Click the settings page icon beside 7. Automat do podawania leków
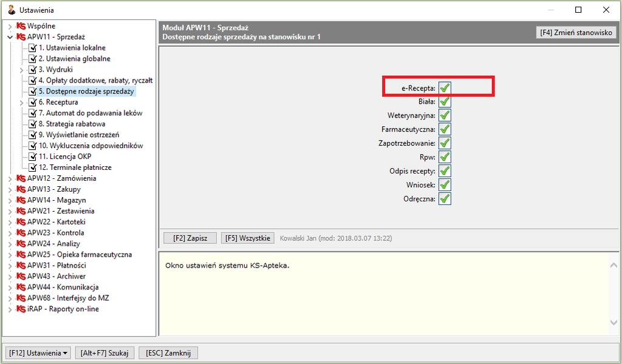Screen dimensions: 622x364 click(x=33, y=113)
